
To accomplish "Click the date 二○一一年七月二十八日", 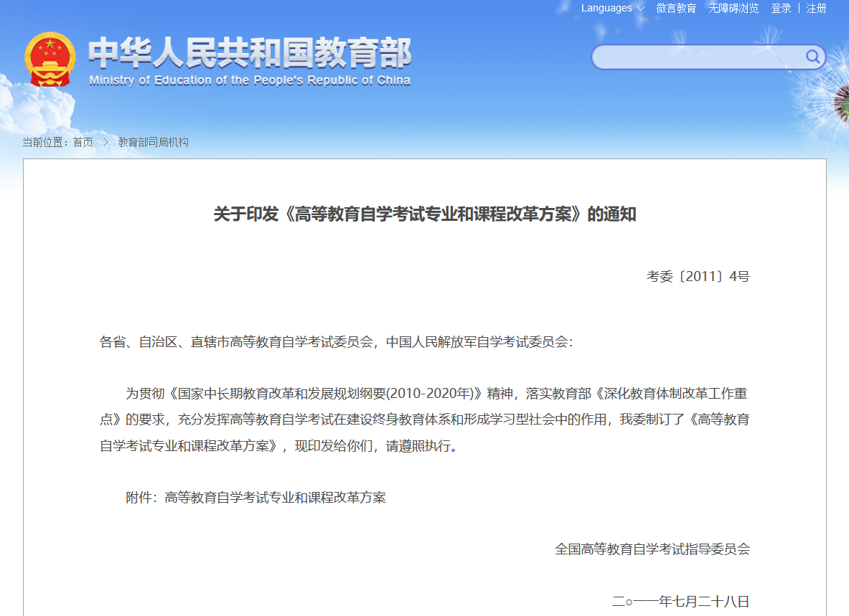I will 680,601.
